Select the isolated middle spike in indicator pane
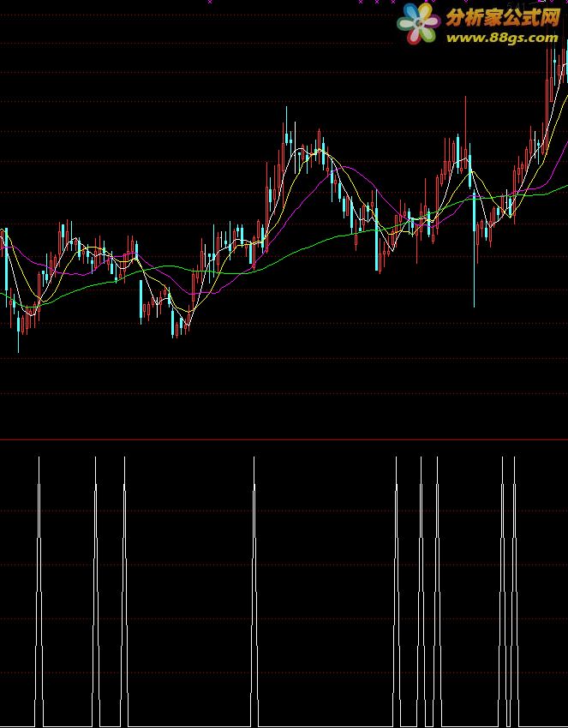 pos(254,591)
